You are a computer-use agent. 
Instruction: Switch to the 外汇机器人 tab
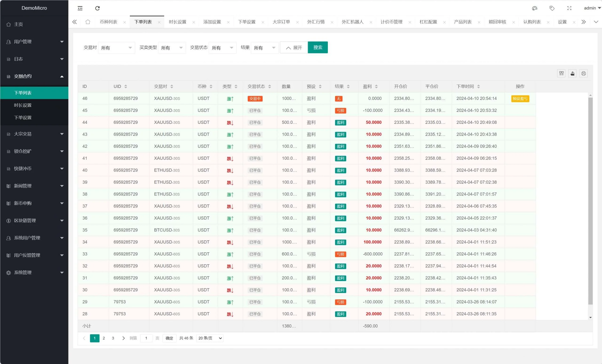pos(352,22)
